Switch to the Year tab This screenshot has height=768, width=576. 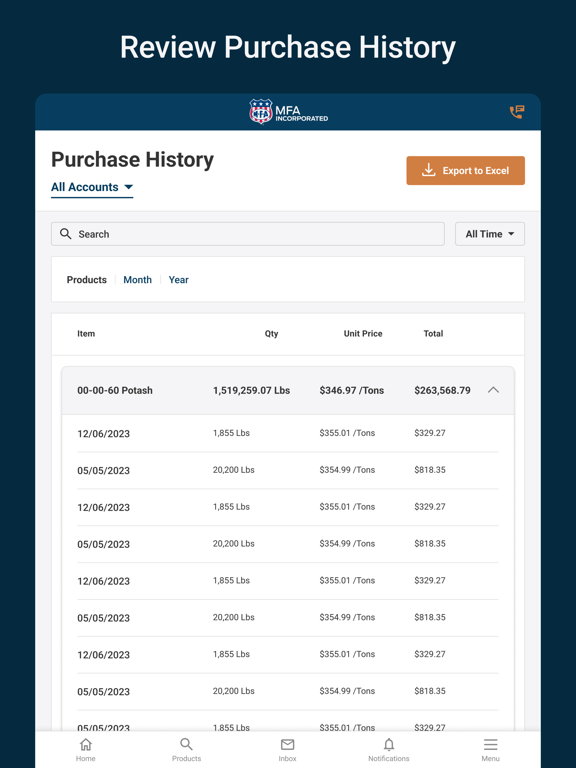click(178, 280)
